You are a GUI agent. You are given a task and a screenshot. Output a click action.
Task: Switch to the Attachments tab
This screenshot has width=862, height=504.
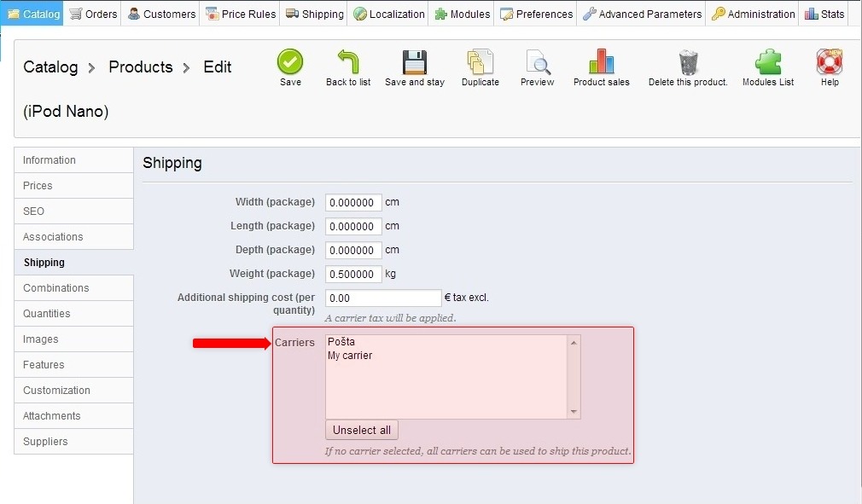click(73, 415)
